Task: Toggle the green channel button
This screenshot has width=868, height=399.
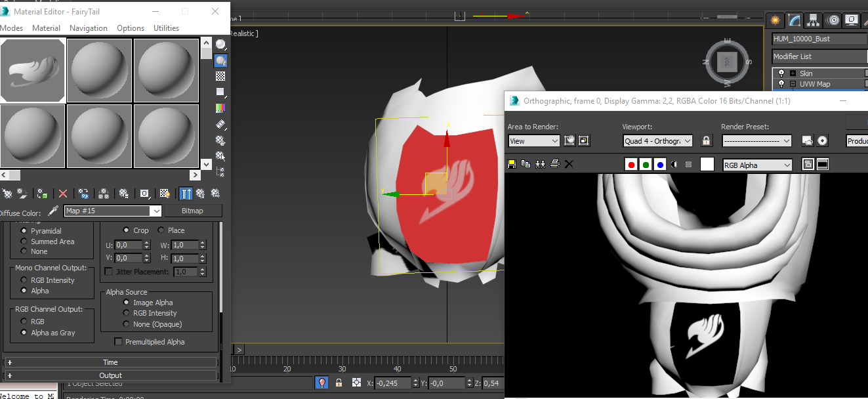Action: tap(646, 165)
